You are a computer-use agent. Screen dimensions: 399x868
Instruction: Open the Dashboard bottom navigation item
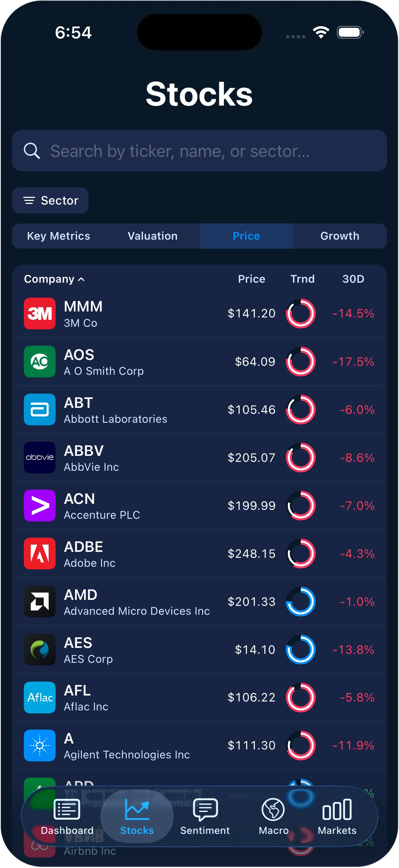[x=67, y=816]
